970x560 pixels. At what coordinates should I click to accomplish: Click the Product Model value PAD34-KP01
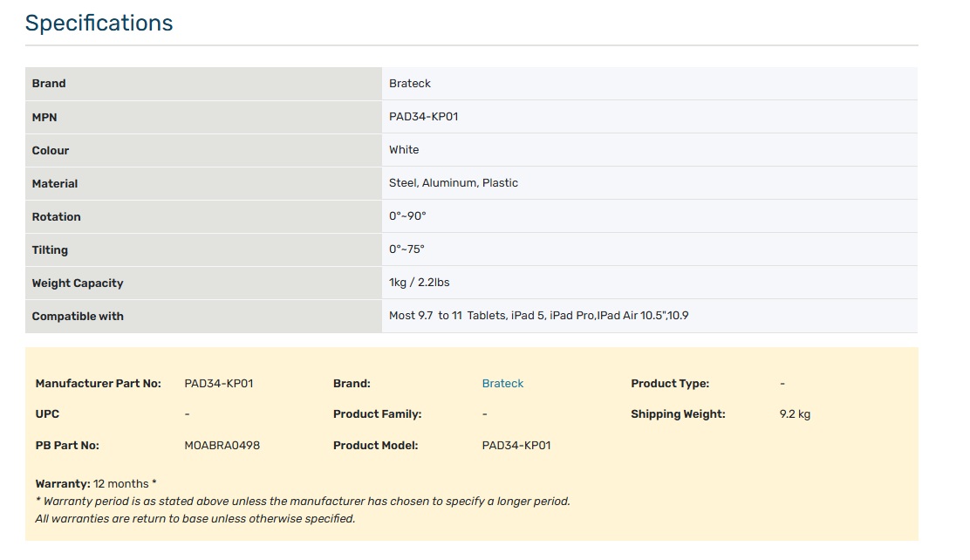pos(516,446)
